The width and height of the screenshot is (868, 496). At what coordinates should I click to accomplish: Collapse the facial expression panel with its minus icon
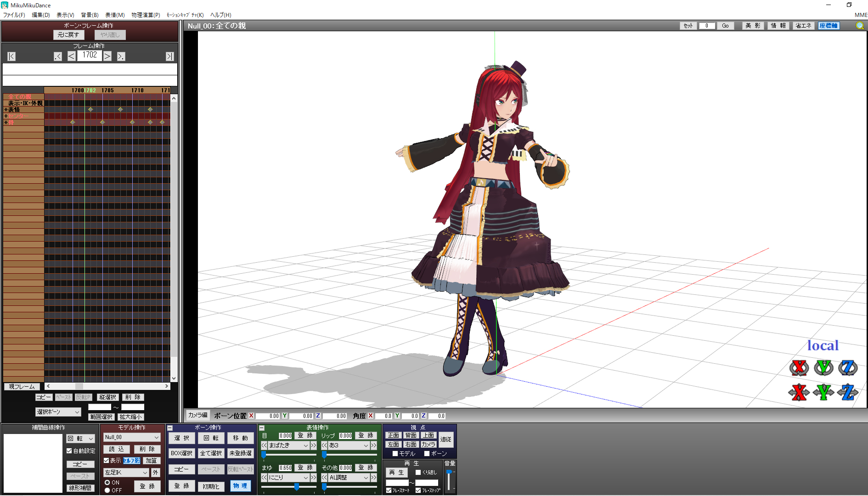point(262,428)
